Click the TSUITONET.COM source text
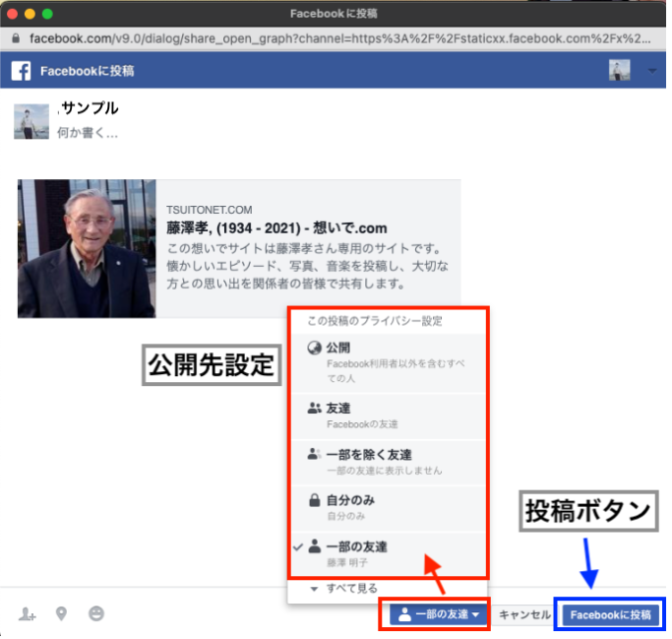The height and width of the screenshot is (639, 672). 210,210
